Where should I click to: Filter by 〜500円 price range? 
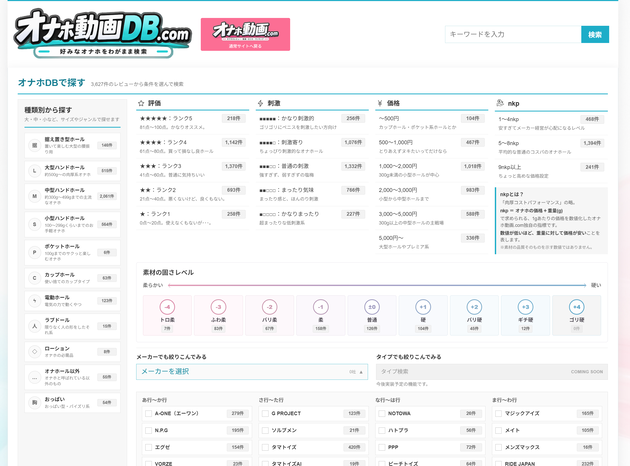click(432, 122)
